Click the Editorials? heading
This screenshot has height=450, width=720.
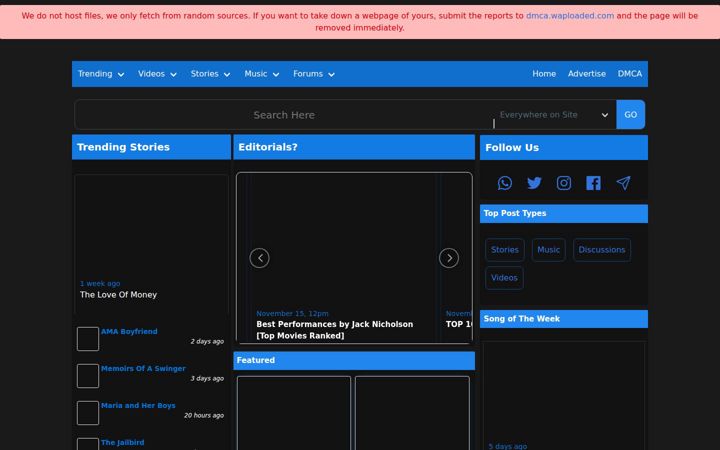click(268, 147)
